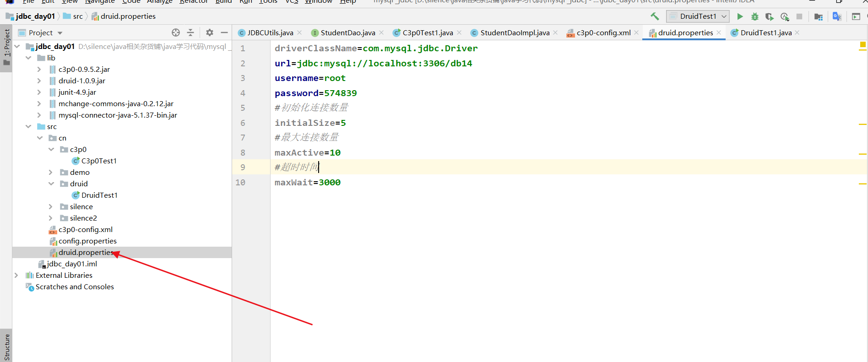Collapse the cn package
The image size is (868, 362).
click(x=40, y=138)
